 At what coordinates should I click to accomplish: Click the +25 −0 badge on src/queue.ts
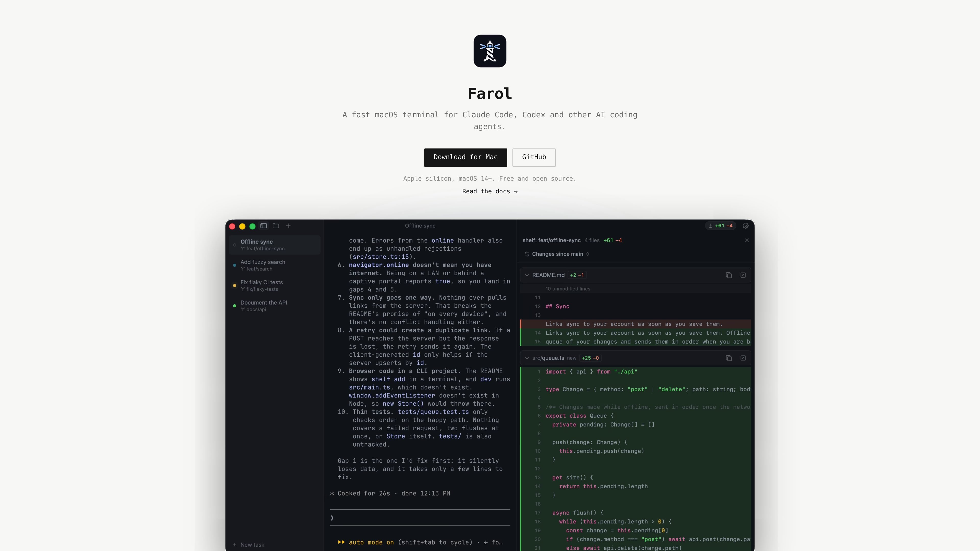(590, 358)
